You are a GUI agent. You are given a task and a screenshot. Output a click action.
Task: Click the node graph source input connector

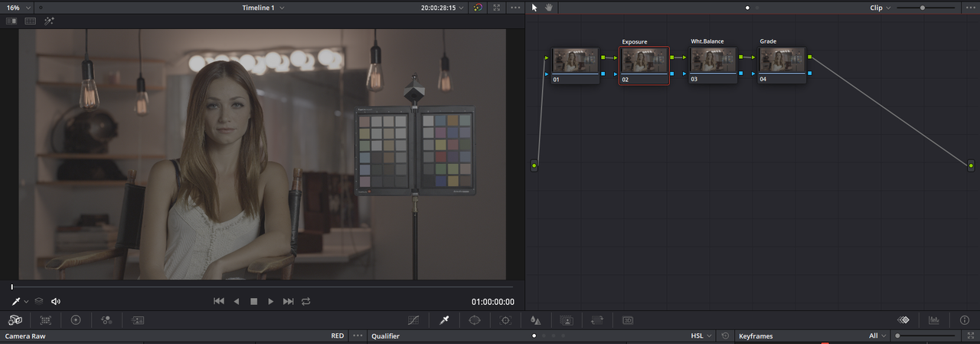pyautogui.click(x=534, y=165)
